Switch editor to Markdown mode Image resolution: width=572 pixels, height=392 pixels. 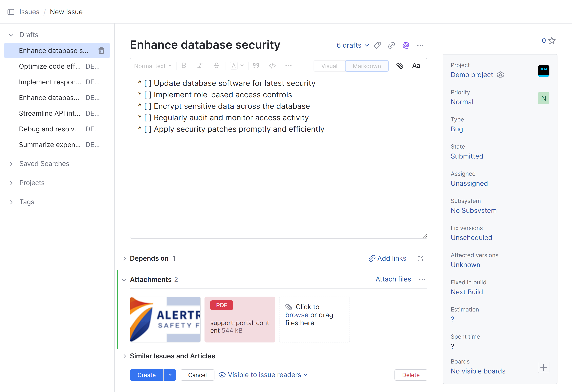click(367, 66)
